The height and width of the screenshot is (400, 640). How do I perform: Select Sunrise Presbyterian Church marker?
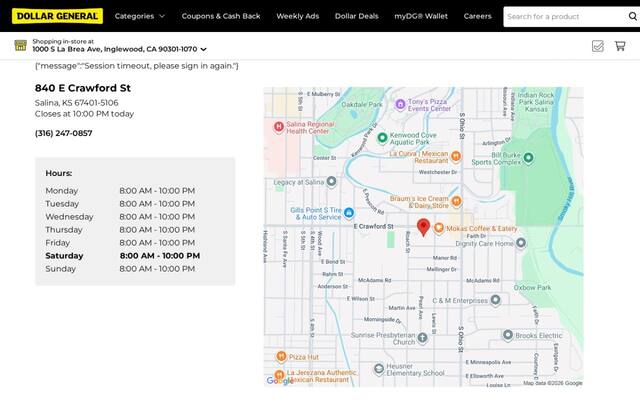click(422, 338)
